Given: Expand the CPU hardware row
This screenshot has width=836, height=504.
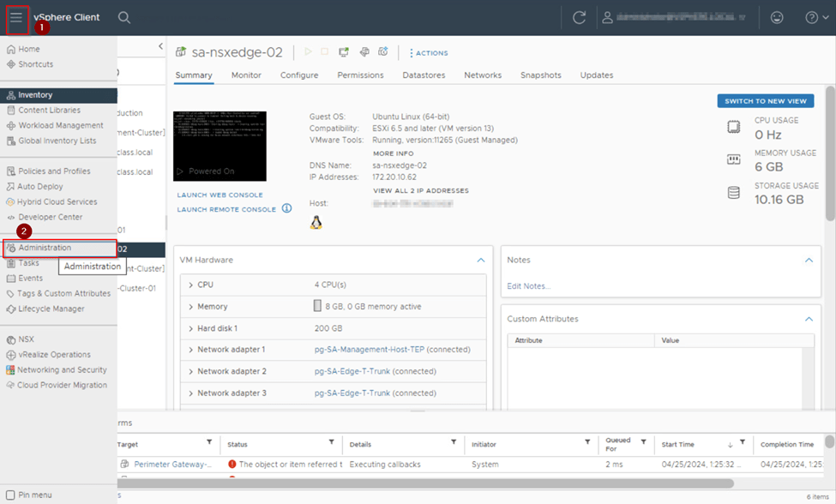Looking at the screenshot, I should click(x=190, y=285).
